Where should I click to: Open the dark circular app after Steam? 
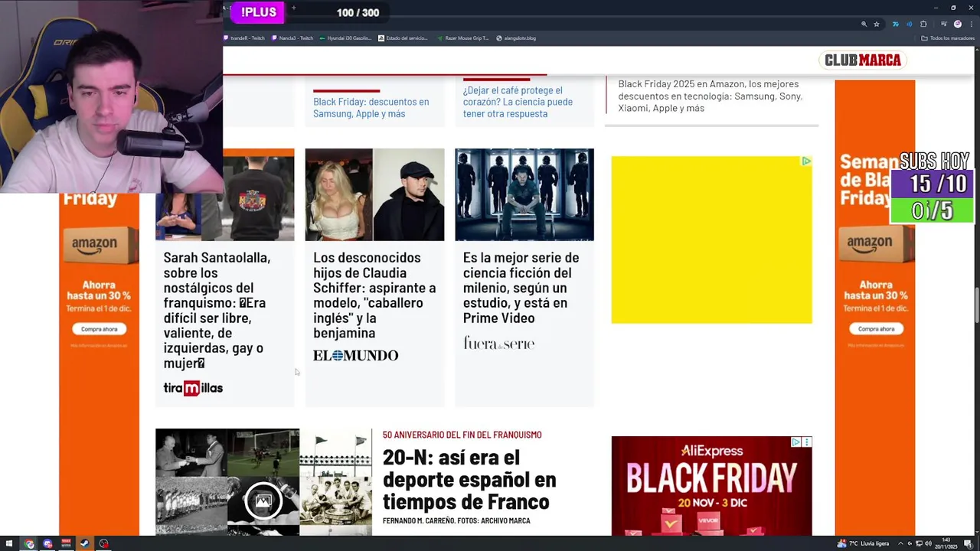(103, 544)
